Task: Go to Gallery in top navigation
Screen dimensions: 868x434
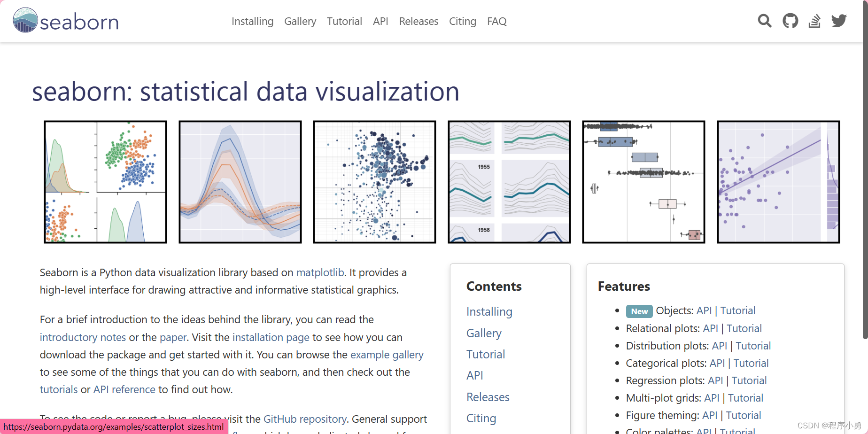Action: [300, 21]
